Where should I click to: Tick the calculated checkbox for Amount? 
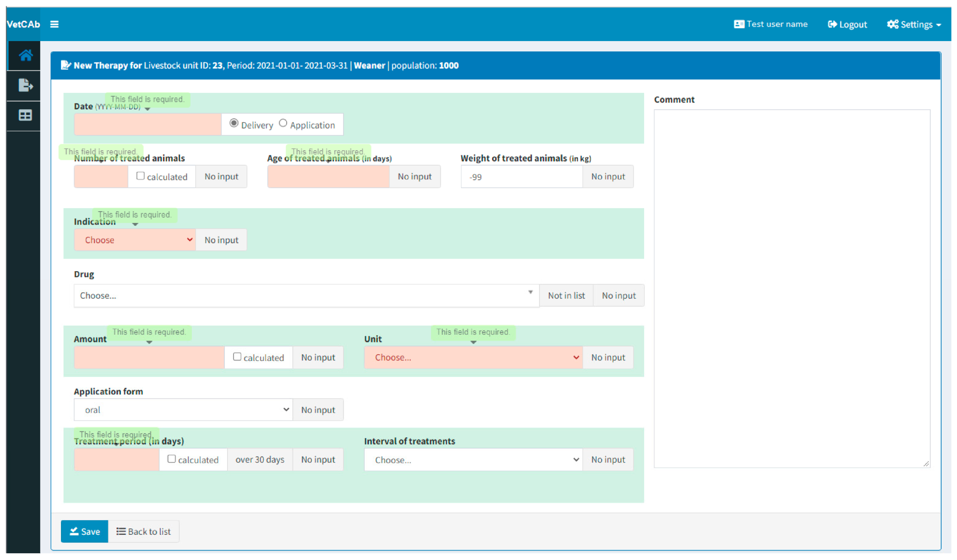(237, 357)
